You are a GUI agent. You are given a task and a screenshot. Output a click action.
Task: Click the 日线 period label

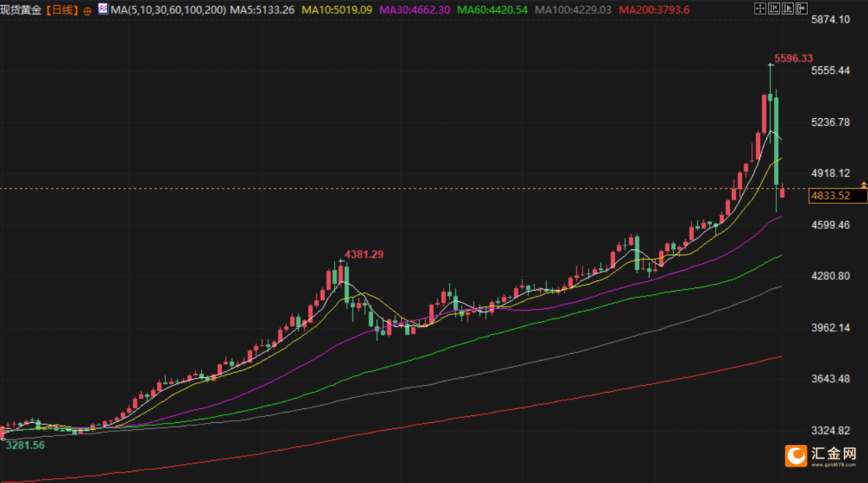click(x=64, y=10)
